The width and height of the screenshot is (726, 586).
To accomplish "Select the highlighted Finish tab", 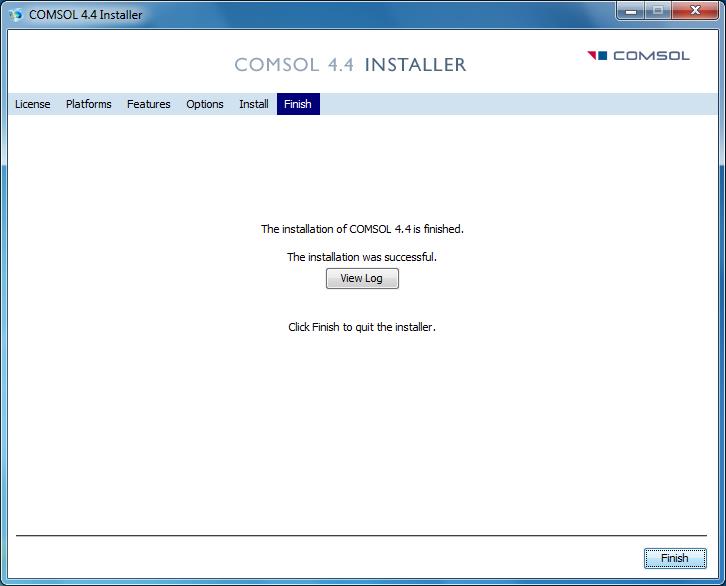I will (298, 104).
